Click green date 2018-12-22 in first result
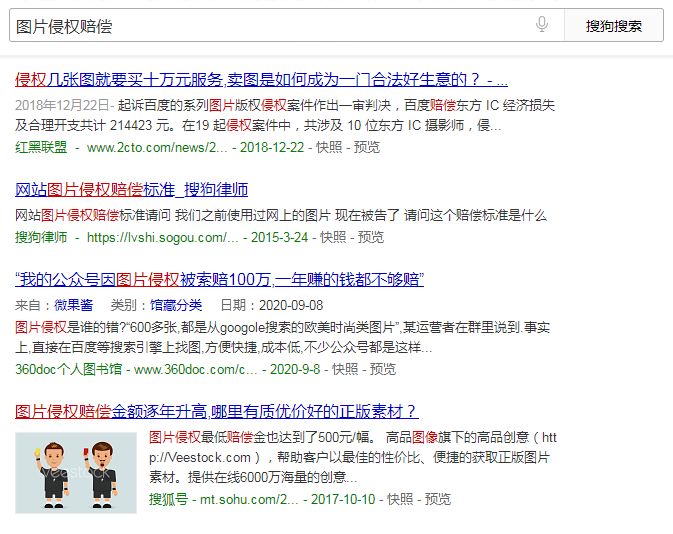Viewport: 673px width, 534px height. click(x=272, y=147)
